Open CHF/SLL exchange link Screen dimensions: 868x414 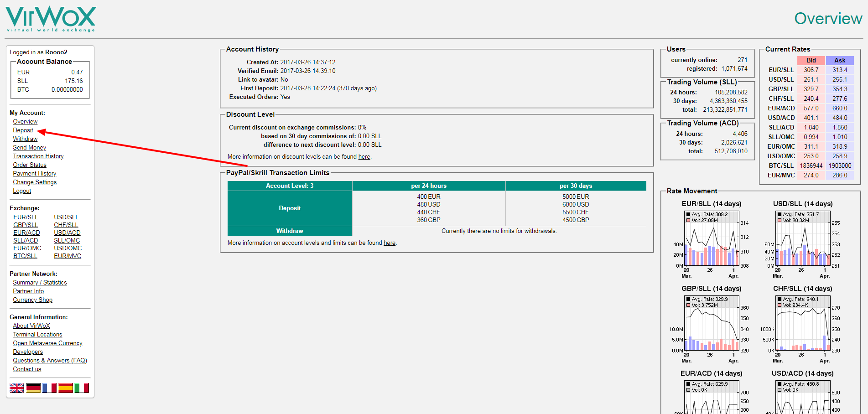66,225
